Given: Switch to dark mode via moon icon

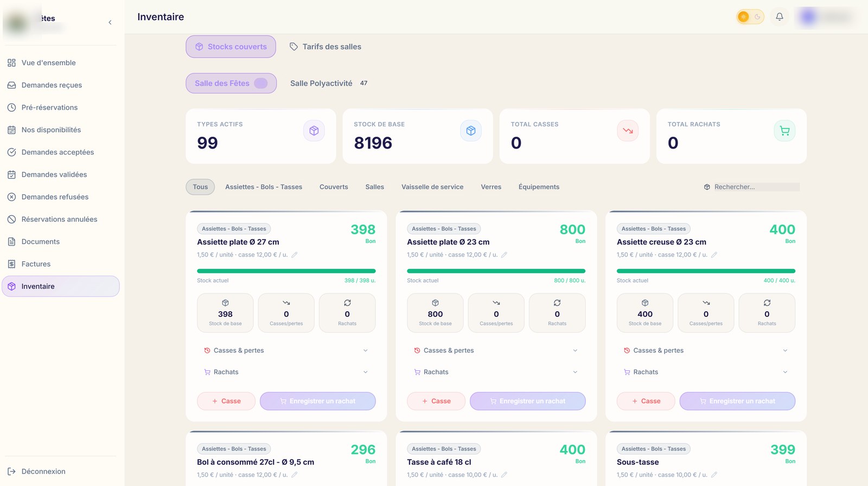Looking at the screenshot, I should pos(757,17).
